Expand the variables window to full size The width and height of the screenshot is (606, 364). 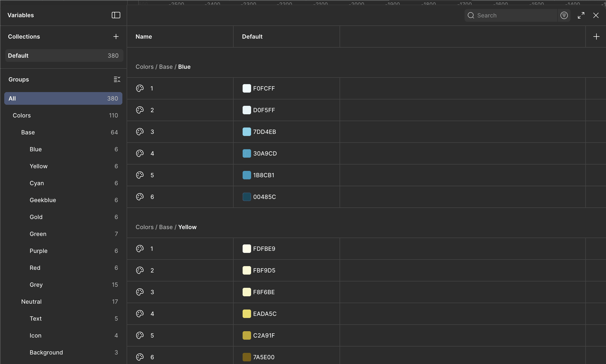(581, 15)
